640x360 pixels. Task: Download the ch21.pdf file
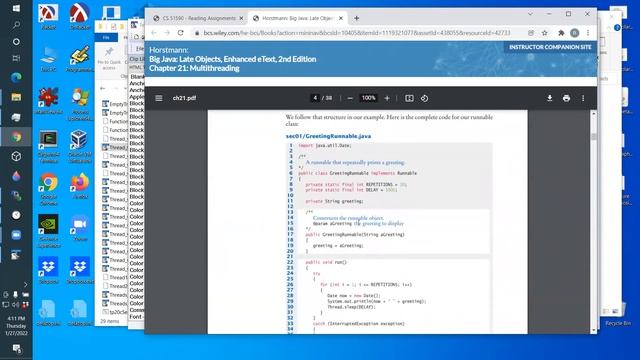550,98
